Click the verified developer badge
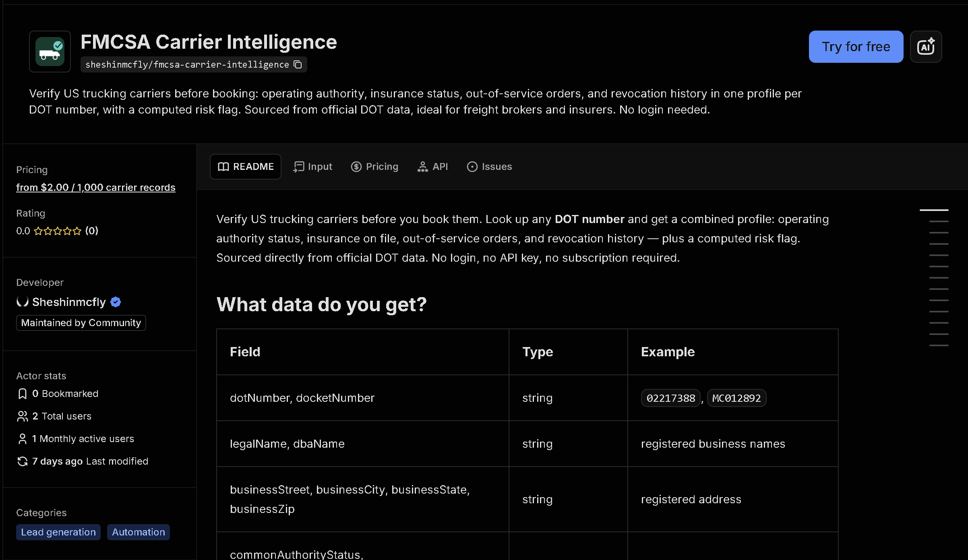The height and width of the screenshot is (560, 968). pyautogui.click(x=116, y=302)
